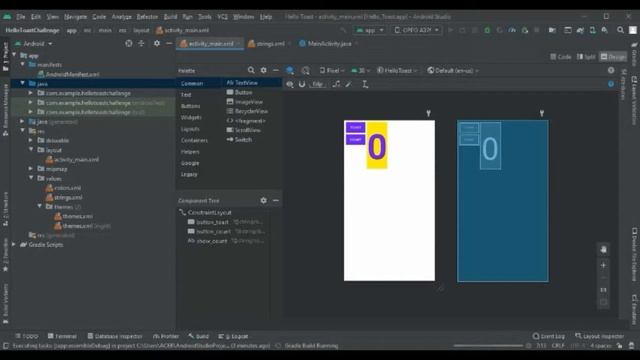Switch to the MainActivity.java editor tab
This screenshot has height=360, width=640.
[x=329, y=44]
